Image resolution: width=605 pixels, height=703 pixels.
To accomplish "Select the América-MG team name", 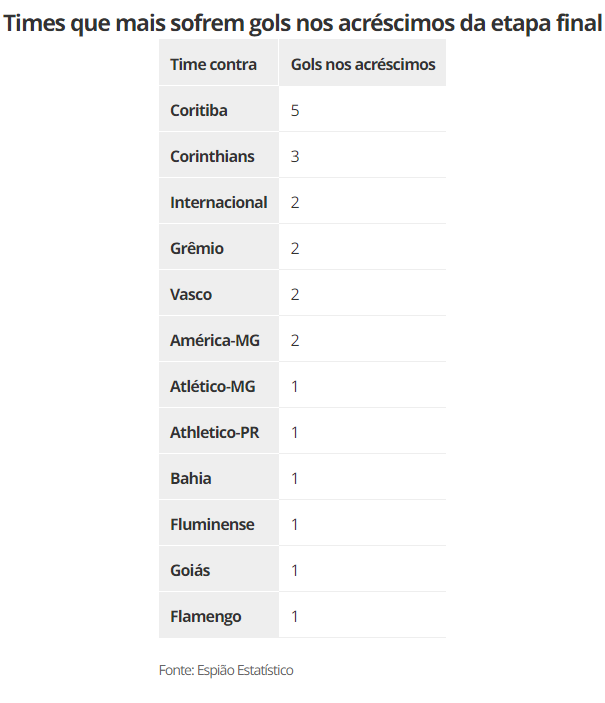I will pyautogui.click(x=214, y=340).
